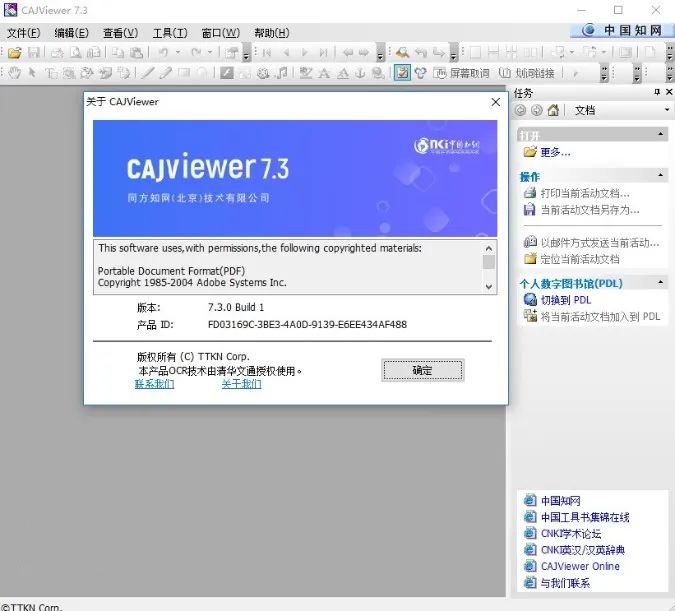675x611 pixels.
Task: Click 将当前活动文档加入到 PDL
Action: 600,317
